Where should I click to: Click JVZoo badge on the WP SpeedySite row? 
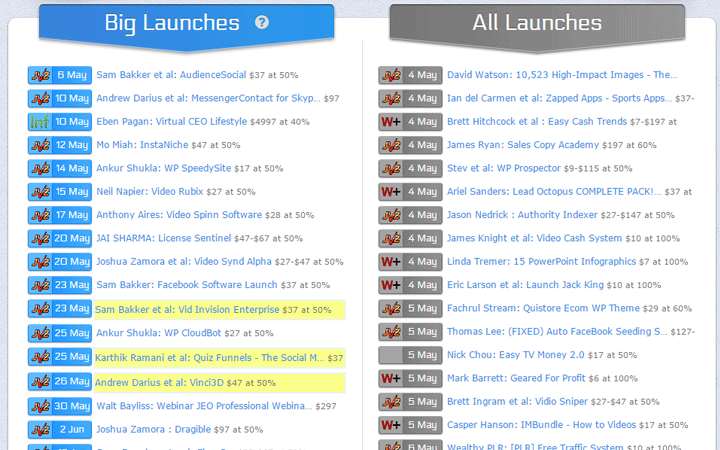coord(40,169)
